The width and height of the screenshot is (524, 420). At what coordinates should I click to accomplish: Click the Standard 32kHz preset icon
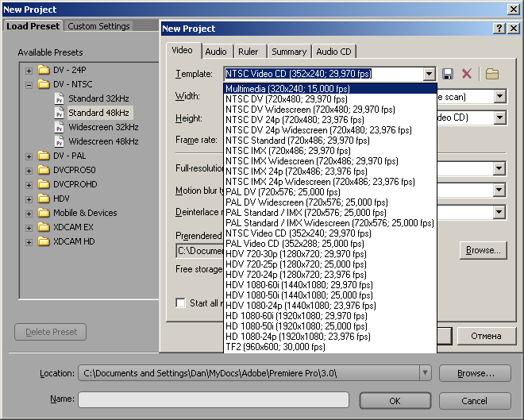(60, 98)
